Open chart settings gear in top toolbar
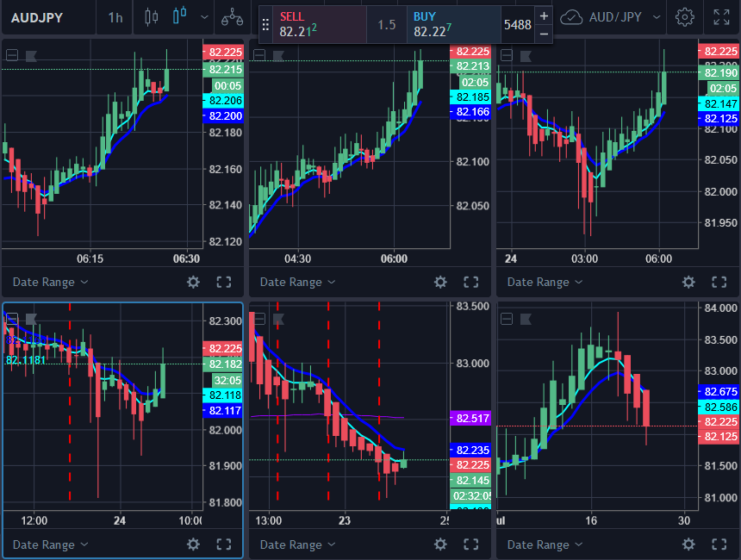The height and width of the screenshot is (560, 741). (685, 16)
